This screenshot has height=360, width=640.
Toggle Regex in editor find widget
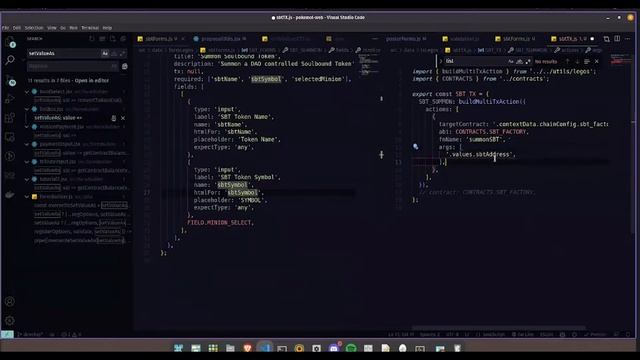pyautogui.click(x=528, y=61)
